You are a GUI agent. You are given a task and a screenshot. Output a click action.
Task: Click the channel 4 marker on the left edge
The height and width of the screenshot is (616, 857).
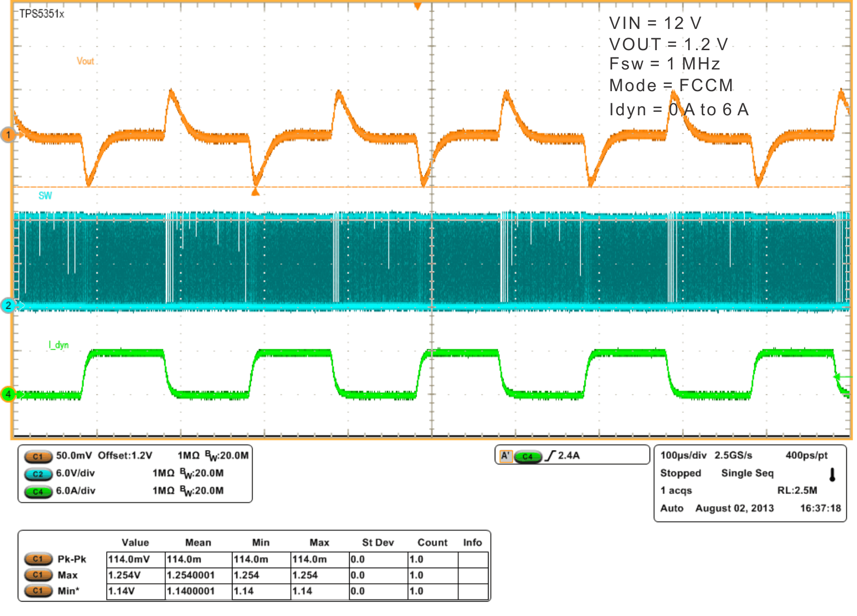pyautogui.click(x=8, y=393)
